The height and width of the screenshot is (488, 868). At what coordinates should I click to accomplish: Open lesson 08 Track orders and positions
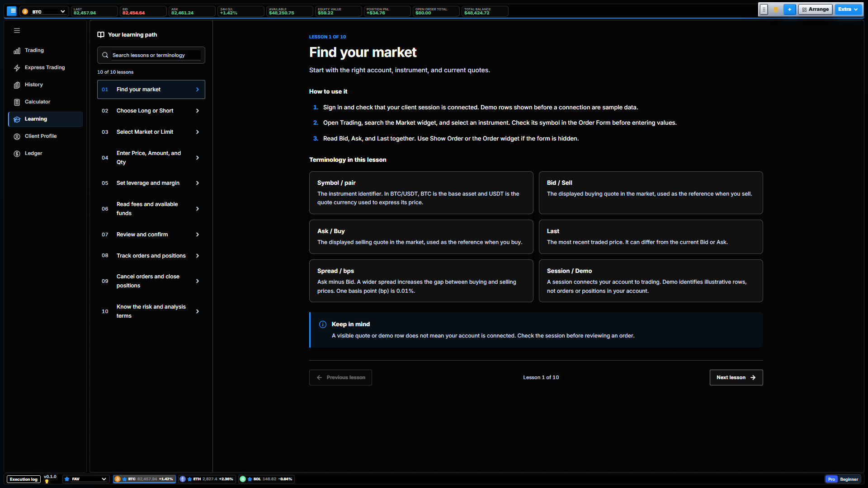pyautogui.click(x=151, y=256)
